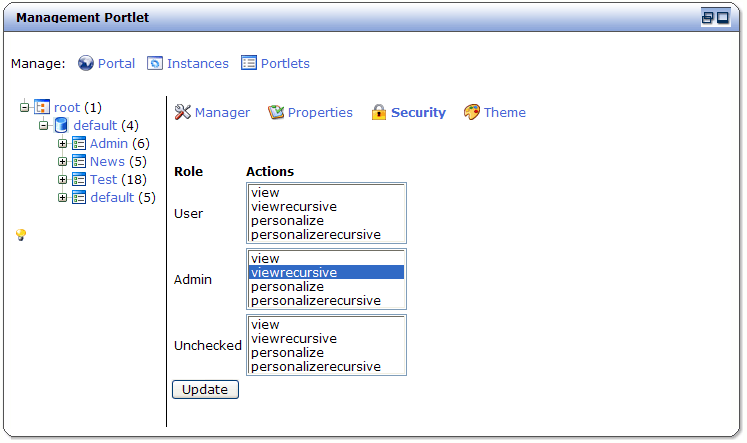
Task: Switch to the Properties tab
Action: click(x=320, y=112)
